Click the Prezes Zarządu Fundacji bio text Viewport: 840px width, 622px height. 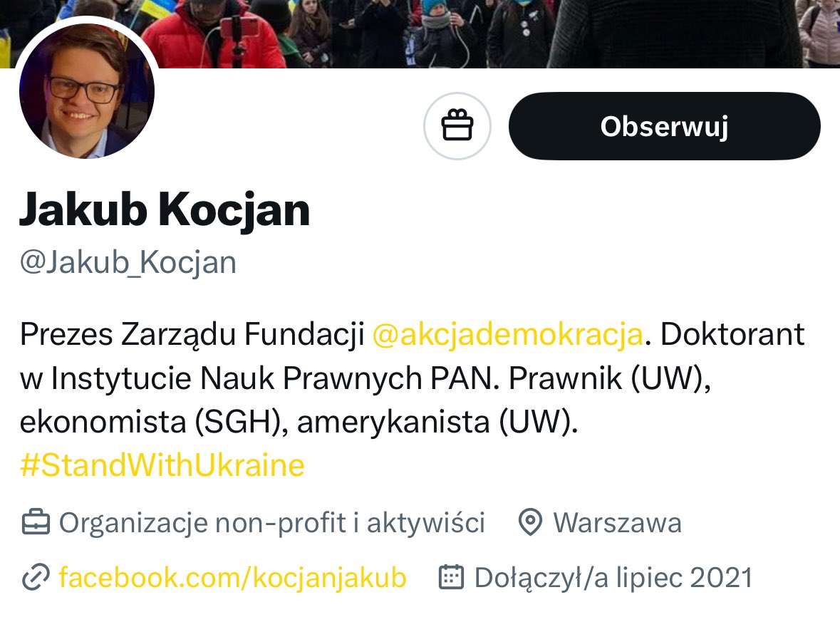192,335
